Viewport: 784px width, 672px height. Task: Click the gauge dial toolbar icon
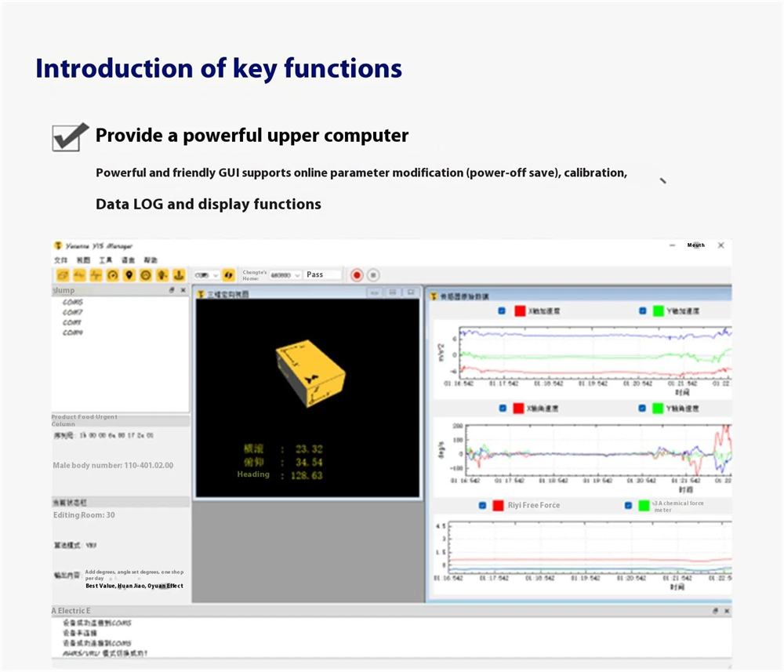(112, 275)
